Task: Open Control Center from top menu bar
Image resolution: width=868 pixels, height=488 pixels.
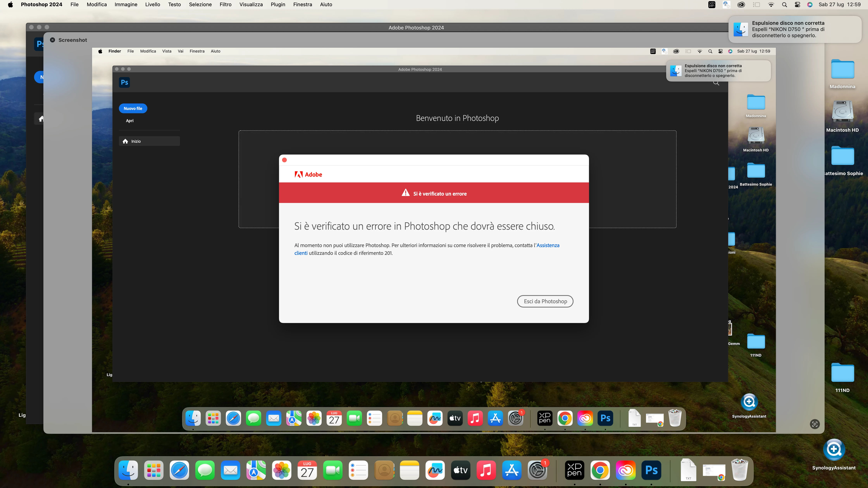Action: click(797, 4)
